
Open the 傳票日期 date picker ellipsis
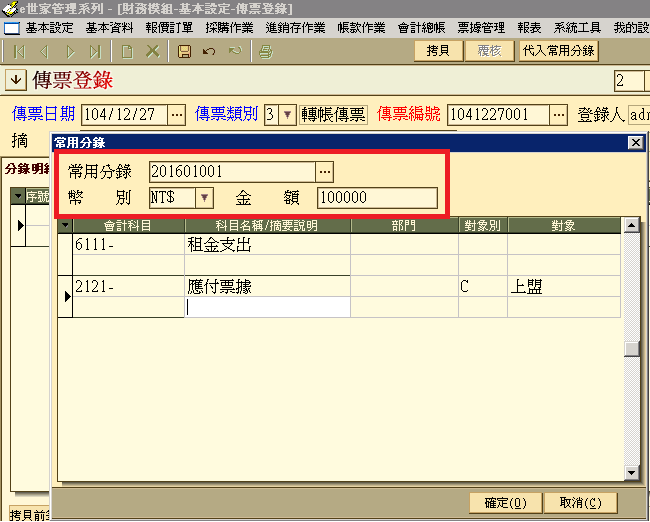pos(177,115)
